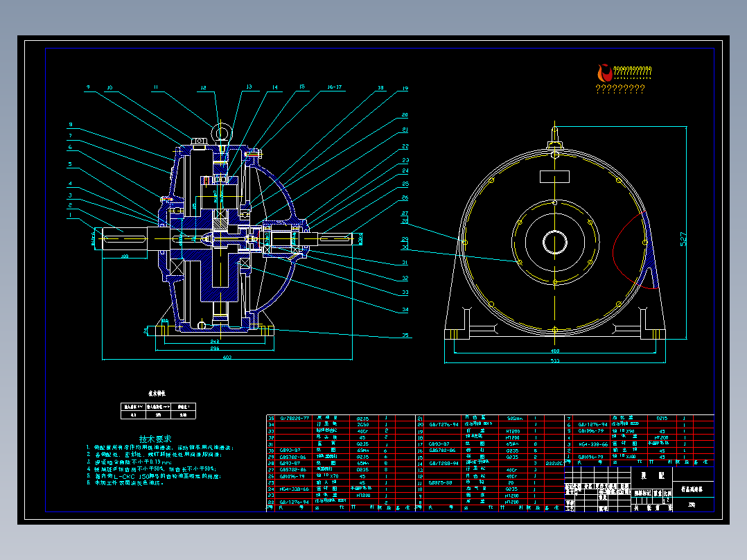This screenshot has width=747, height=560.
Task: Select balloon callout label 10 above section view
Action: 109,88
